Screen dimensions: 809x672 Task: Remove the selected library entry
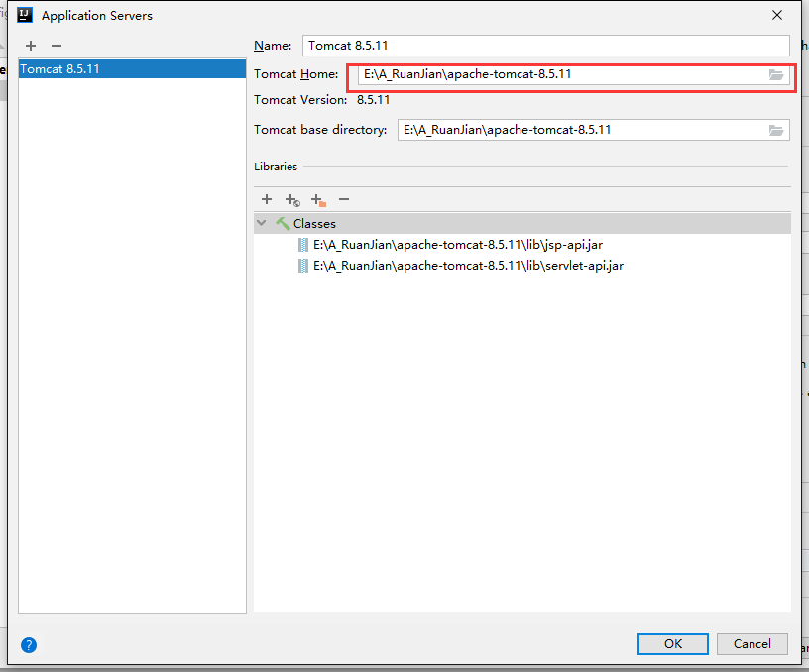344,199
